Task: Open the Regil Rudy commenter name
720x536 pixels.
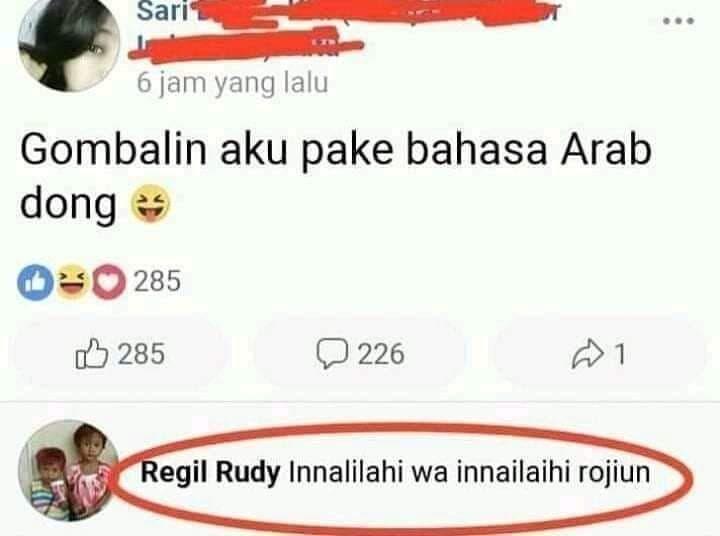Action: (210, 473)
